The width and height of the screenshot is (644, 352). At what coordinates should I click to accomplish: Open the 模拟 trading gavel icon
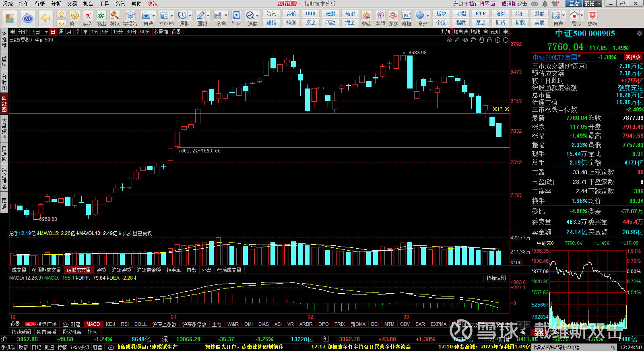(x=115, y=15)
